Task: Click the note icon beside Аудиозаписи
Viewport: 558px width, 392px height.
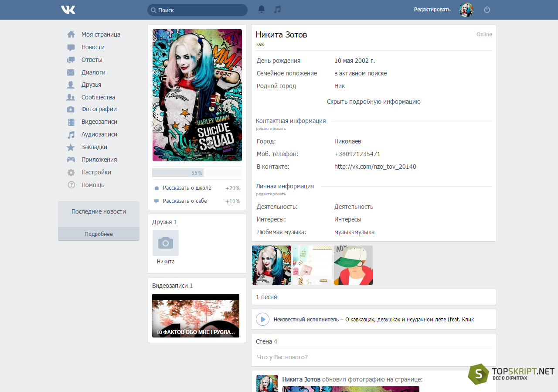Action: click(71, 135)
